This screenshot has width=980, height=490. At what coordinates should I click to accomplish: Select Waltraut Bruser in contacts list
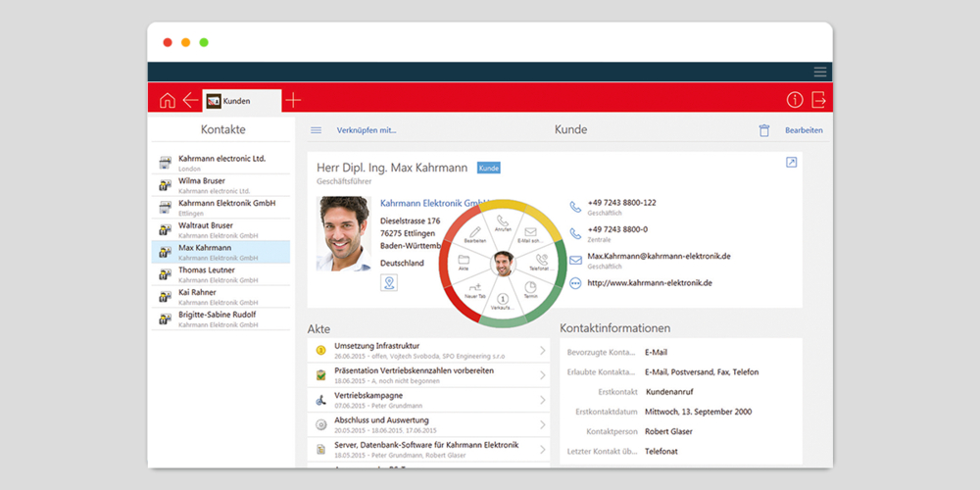pyautogui.click(x=220, y=230)
